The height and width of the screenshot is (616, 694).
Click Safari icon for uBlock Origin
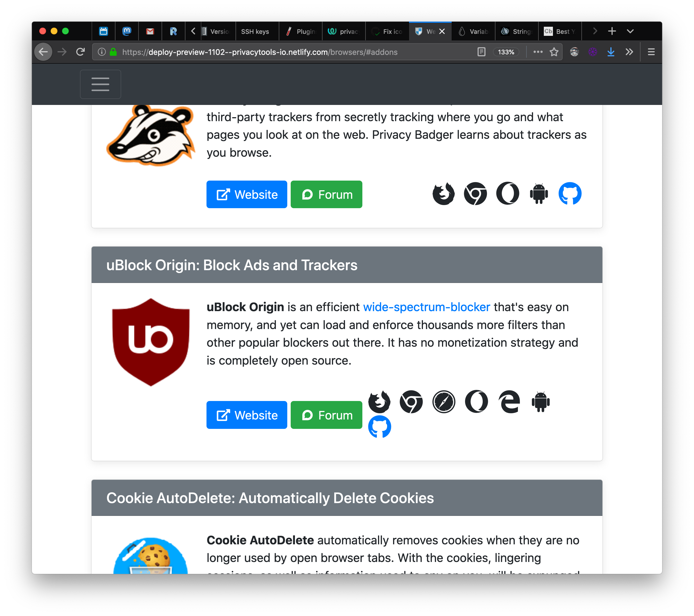pos(444,402)
